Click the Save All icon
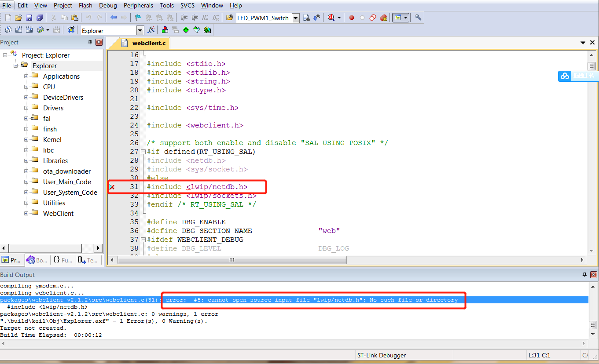 coord(40,18)
